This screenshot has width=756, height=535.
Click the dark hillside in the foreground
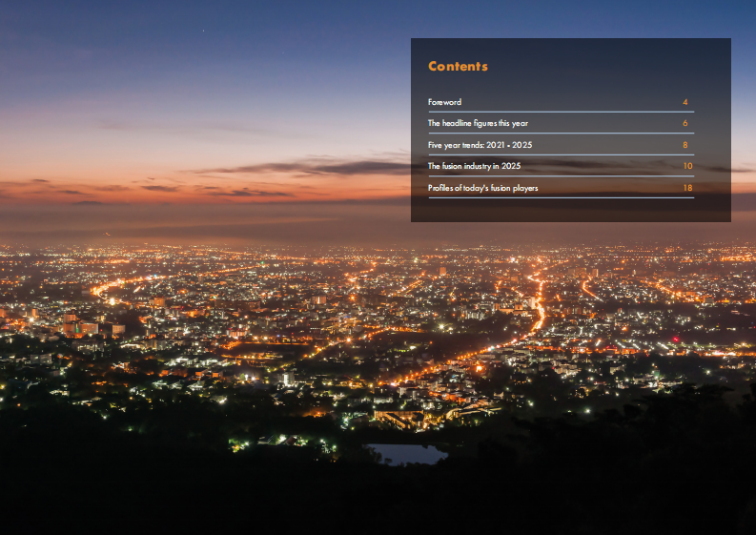pyautogui.click(x=191, y=496)
